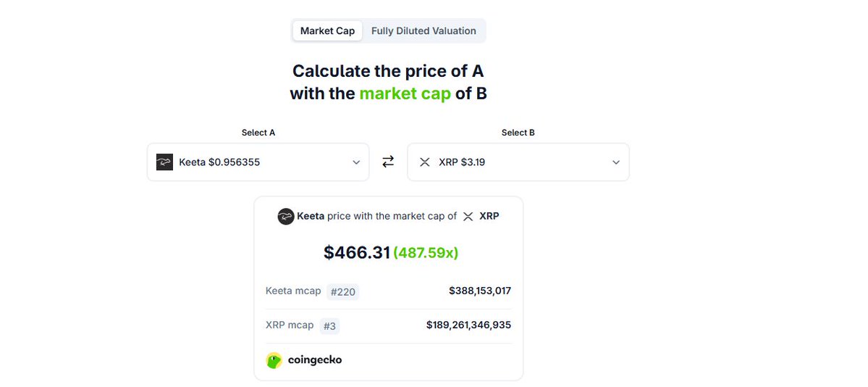The image size is (868, 387).
Task: Click the green 487.59x multiplier
Action: [x=426, y=253]
